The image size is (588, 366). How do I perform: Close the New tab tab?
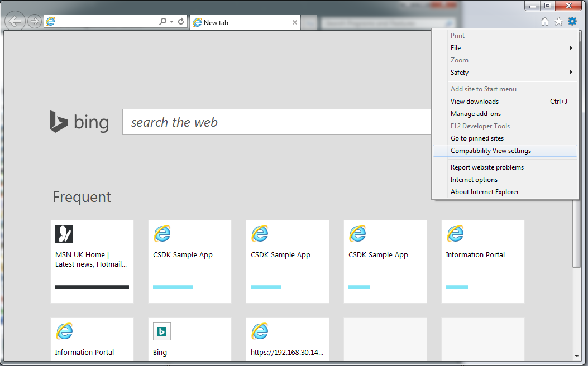coord(295,22)
